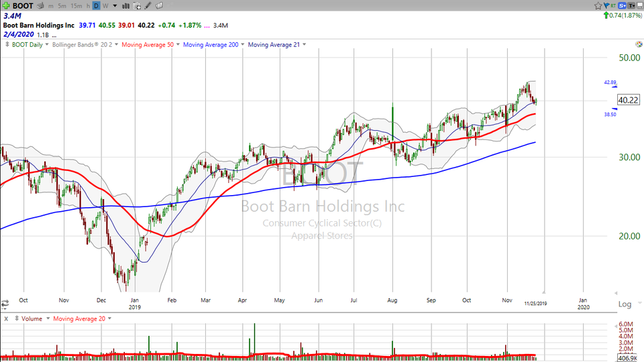644x362 pixels.
Task: Click the Moving Average 21 label
Action: [274, 44]
